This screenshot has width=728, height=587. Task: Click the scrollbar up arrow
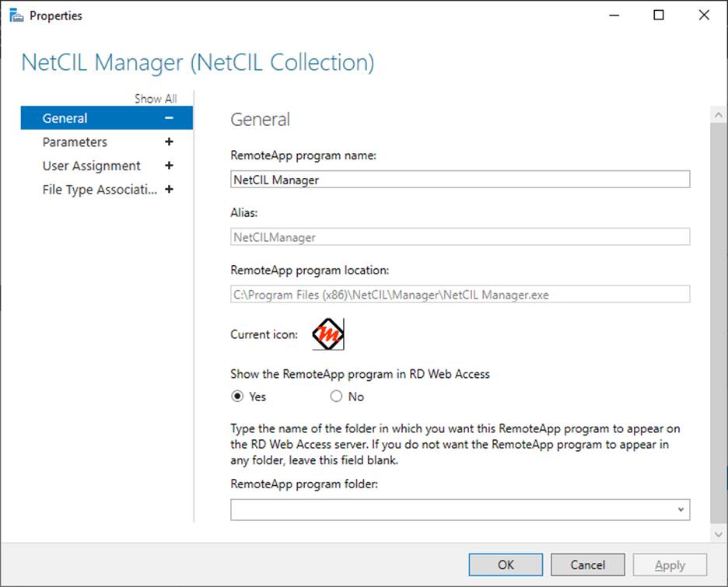pos(718,114)
